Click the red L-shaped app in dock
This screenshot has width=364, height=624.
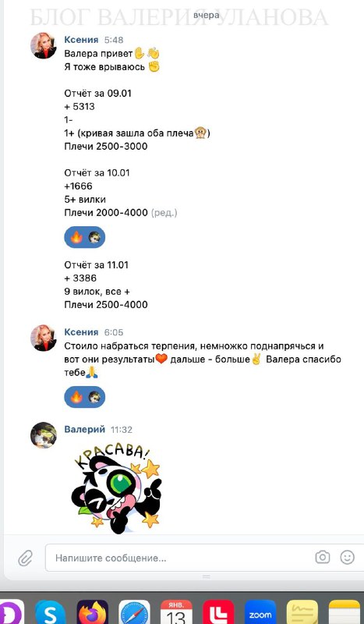pyautogui.click(x=218, y=613)
